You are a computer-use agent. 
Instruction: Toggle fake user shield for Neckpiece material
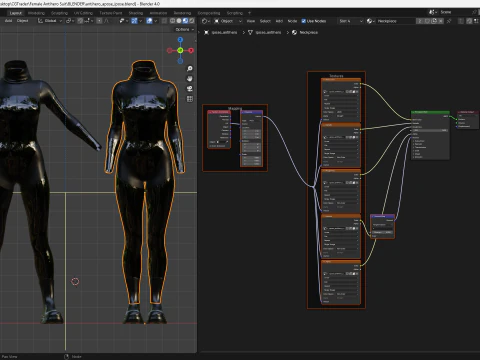(x=427, y=21)
